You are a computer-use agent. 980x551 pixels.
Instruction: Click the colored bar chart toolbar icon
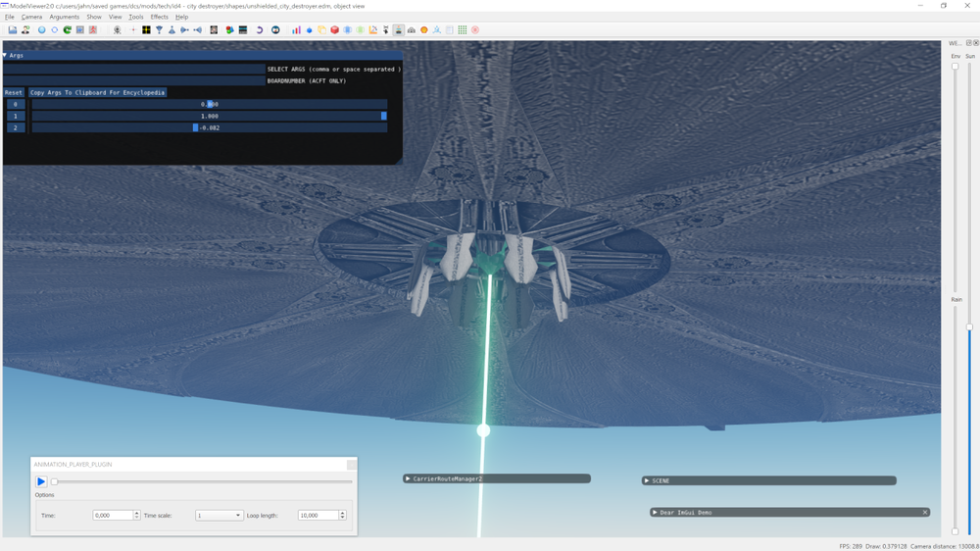point(296,30)
